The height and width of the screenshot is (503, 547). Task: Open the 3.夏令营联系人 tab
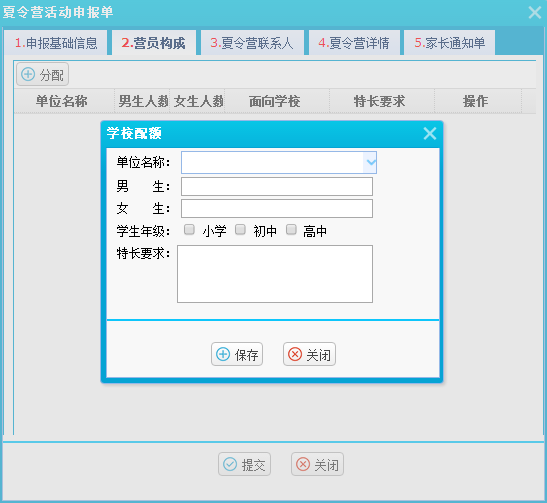[252, 43]
